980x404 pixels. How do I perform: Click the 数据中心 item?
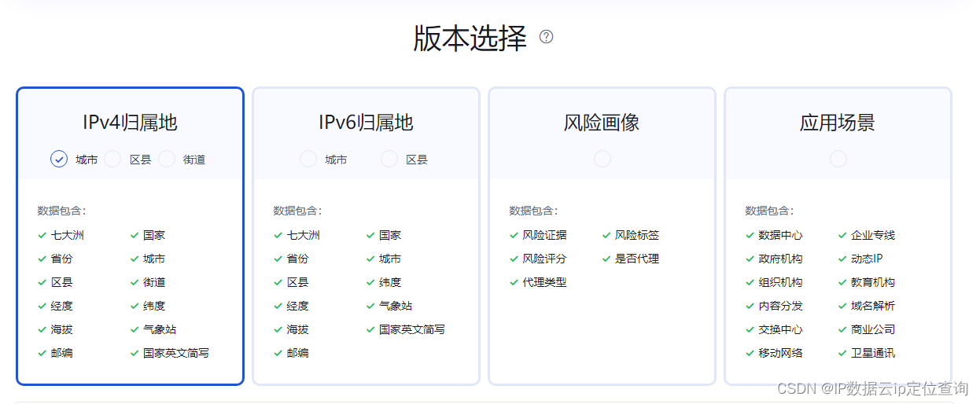click(x=780, y=235)
